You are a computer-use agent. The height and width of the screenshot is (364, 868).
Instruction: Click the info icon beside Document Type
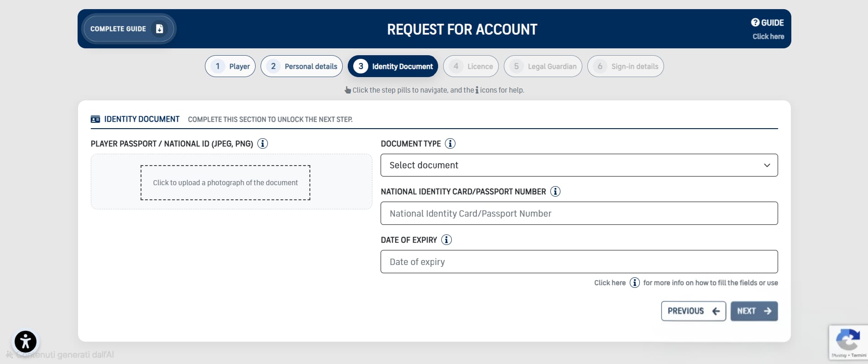(x=450, y=144)
